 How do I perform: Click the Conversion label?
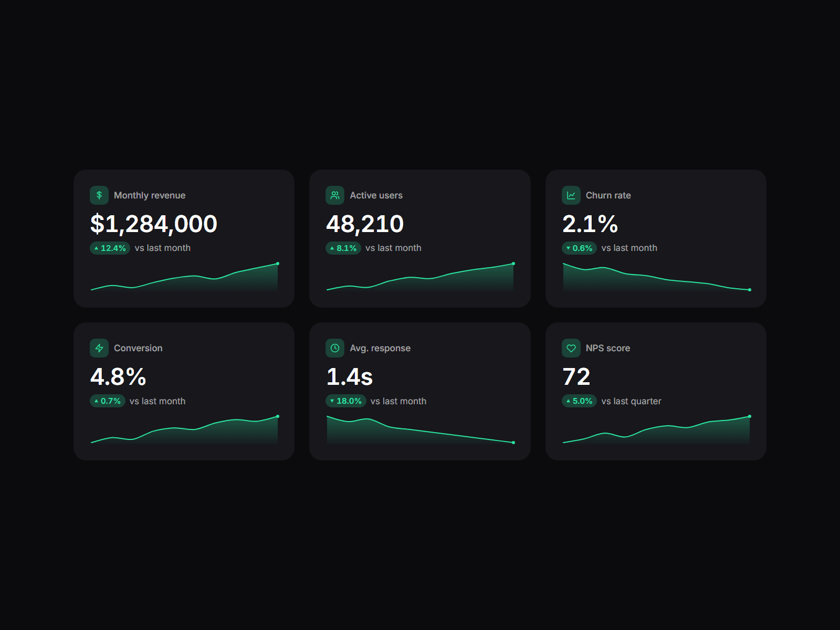(x=138, y=348)
